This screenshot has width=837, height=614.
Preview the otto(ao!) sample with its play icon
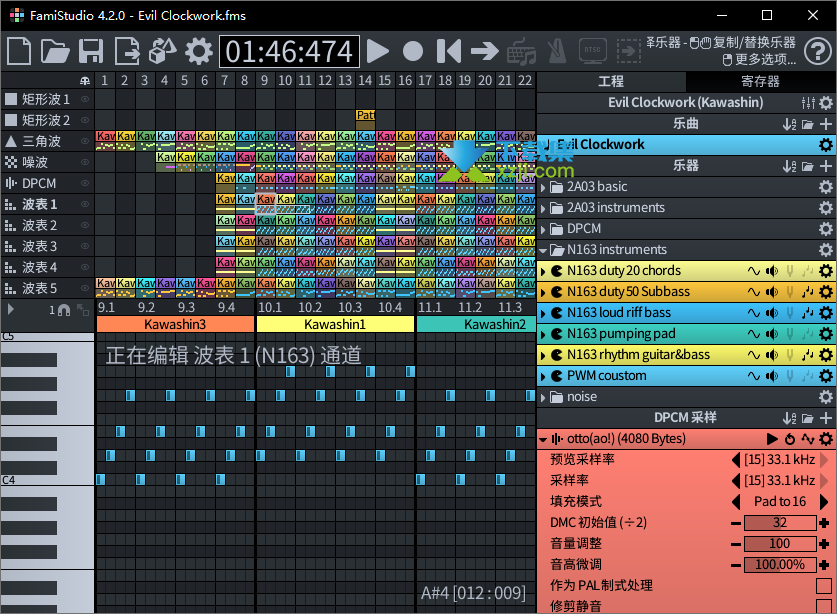(772, 439)
